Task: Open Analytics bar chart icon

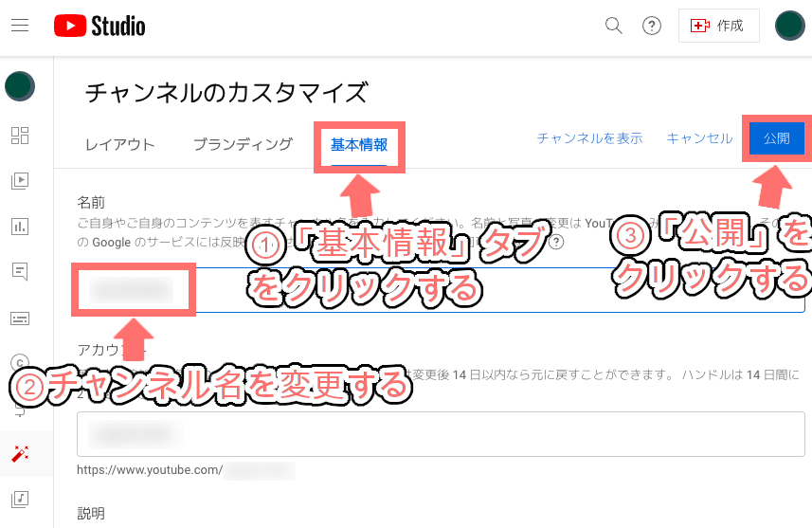Action: (x=20, y=227)
